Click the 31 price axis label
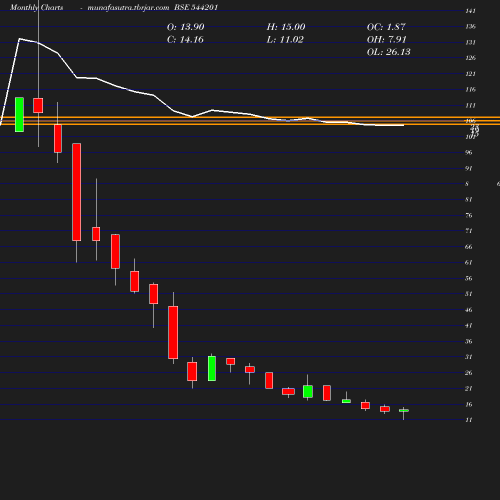Image resolution: width=500 pixels, height=500 pixels. (x=469, y=357)
